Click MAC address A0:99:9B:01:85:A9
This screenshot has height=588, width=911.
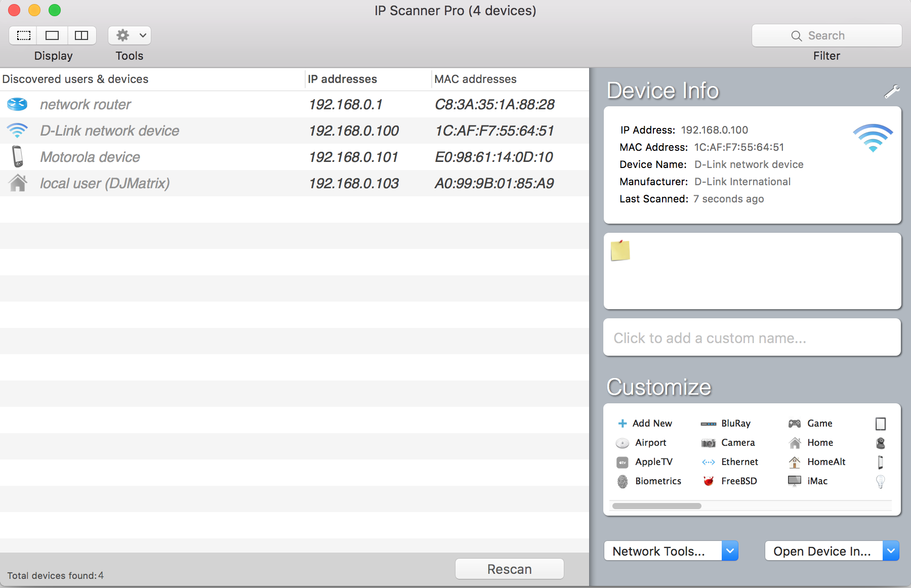pos(494,183)
